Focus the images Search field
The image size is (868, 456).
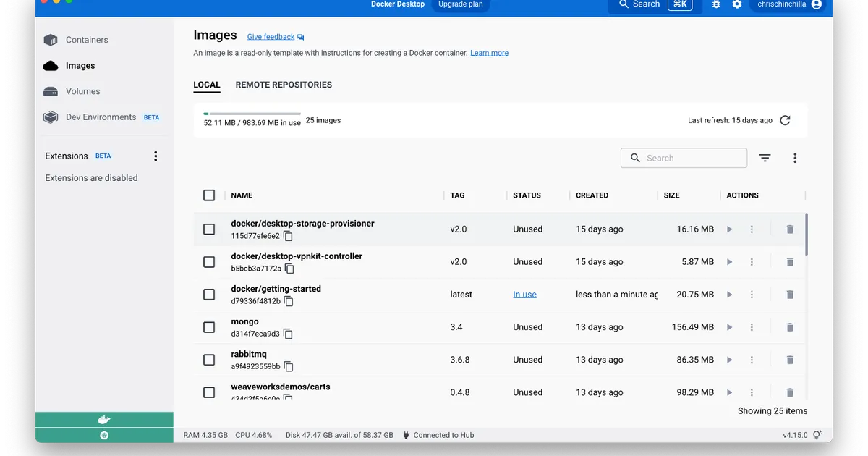tap(684, 158)
